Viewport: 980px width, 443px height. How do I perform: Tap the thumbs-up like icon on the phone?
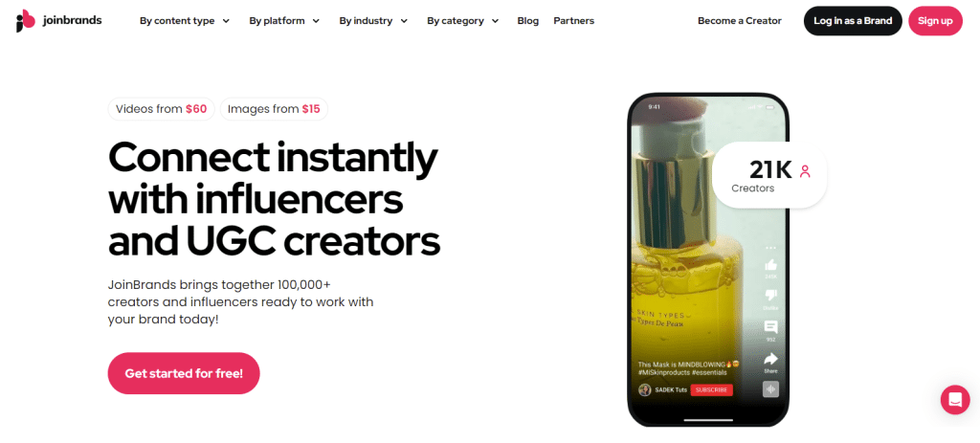[x=770, y=265]
